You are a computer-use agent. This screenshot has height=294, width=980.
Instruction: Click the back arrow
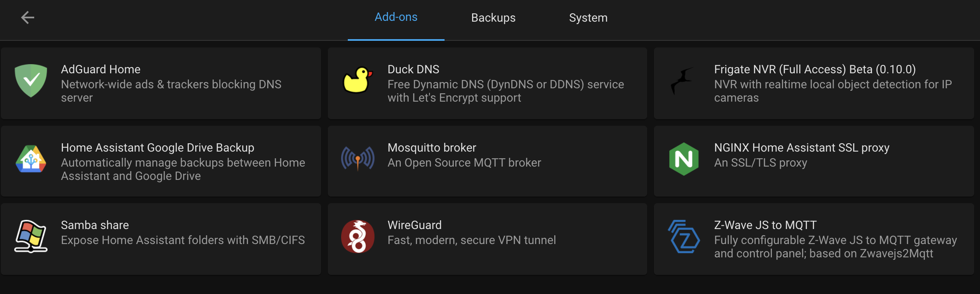click(x=27, y=17)
